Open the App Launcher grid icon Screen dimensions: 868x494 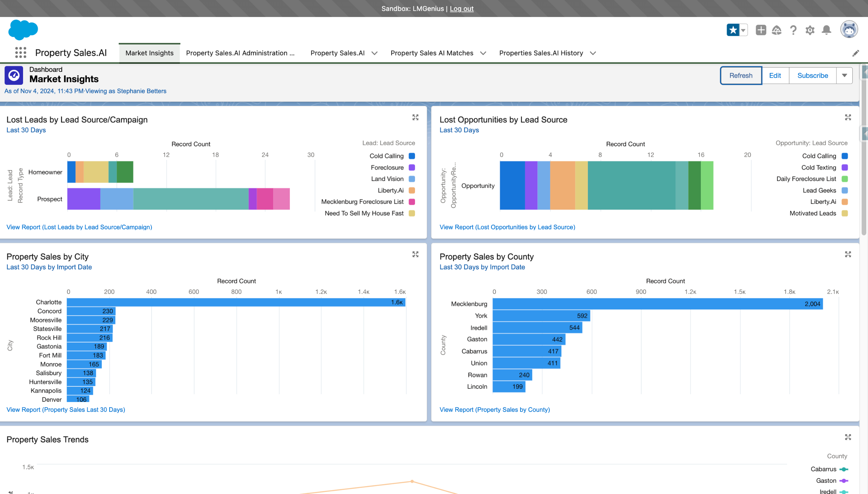21,53
